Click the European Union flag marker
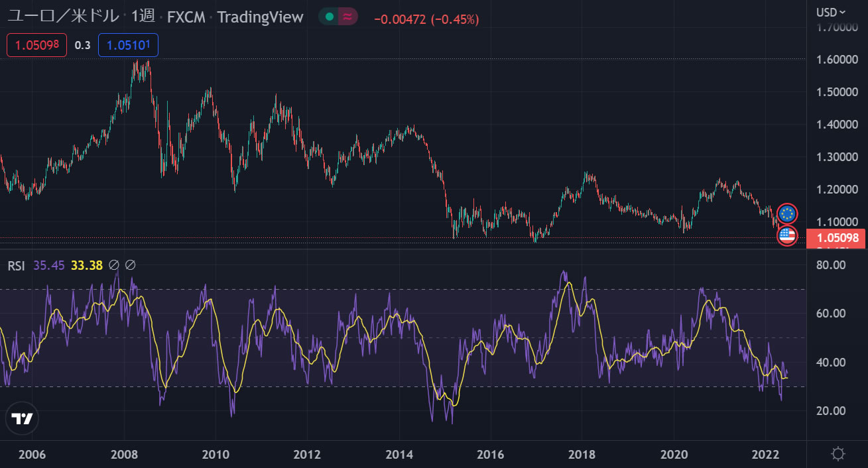Image resolution: width=868 pixels, height=468 pixels. (787, 213)
